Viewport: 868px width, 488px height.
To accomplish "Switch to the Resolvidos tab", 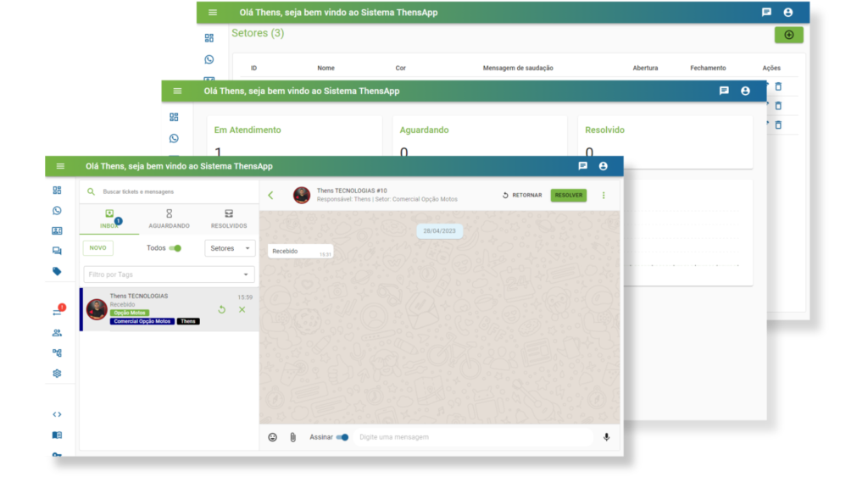I will point(229,219).
